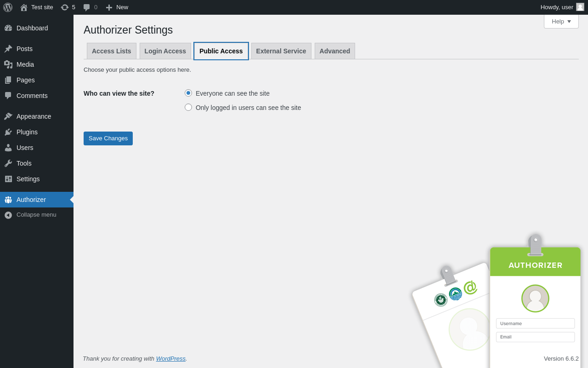Click the Pages icon in sidebar
The height and width of the screenshot is (368, 588).
8,80
